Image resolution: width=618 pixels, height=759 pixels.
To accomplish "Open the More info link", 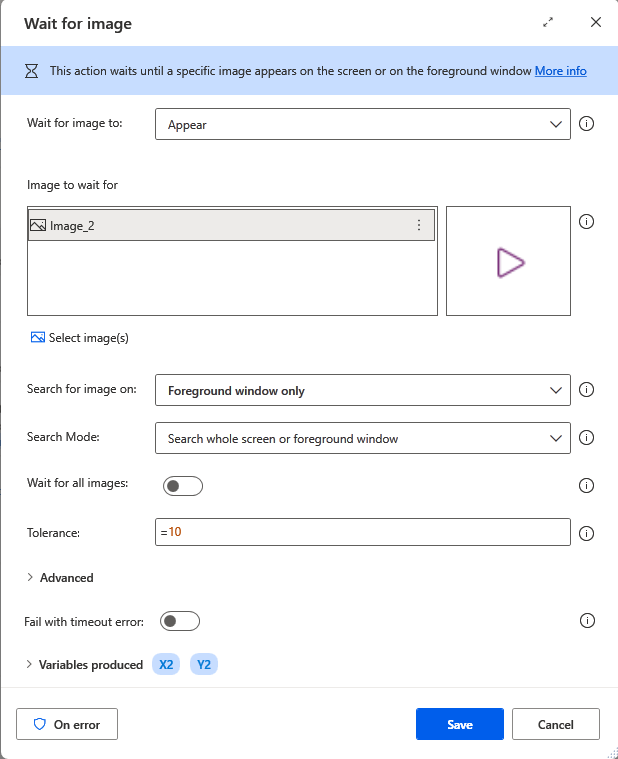I will pyautogui.click(x=560, y=71).
